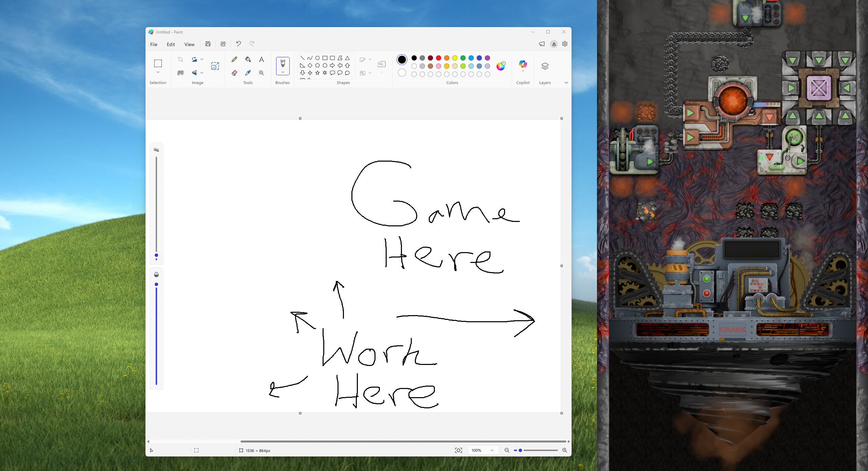This screenshot has width=868, height=471.
Task: Open the Copilot dropdown
Action: 523,71
